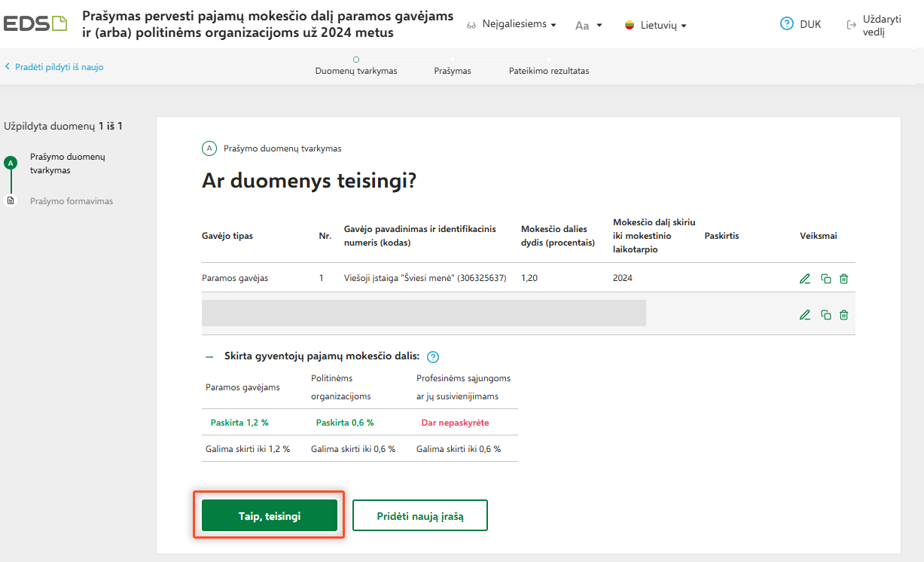Open the DUK help page

800,24
